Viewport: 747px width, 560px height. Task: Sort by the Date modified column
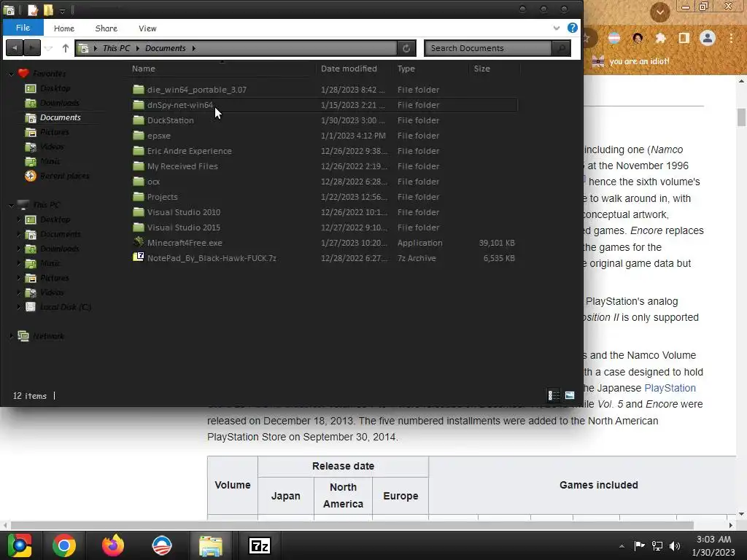(x=349, y=69)
